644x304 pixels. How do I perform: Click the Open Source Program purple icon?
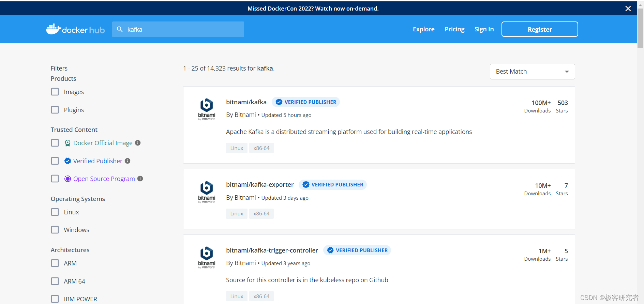(68, 179)
